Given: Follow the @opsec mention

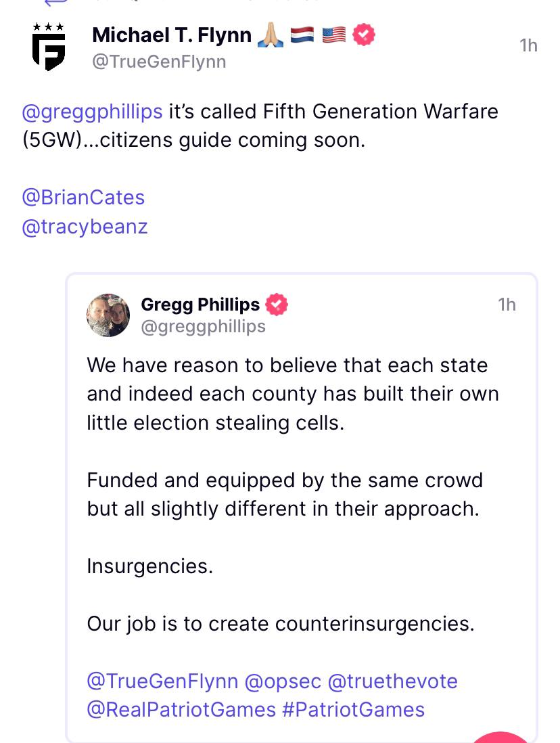Looking at the screenshot, I should click(x=282, y=681).
